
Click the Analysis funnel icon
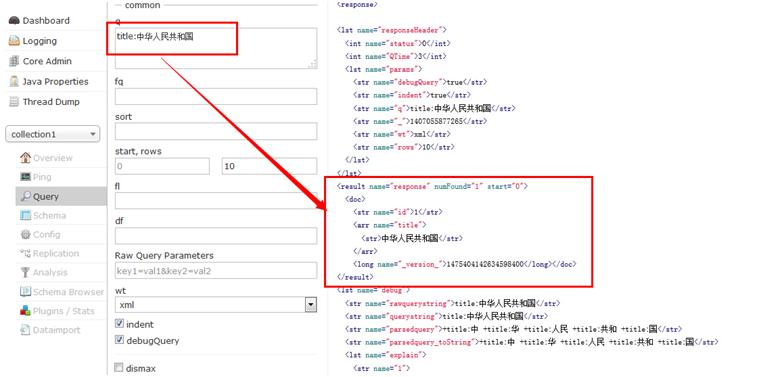25,272
